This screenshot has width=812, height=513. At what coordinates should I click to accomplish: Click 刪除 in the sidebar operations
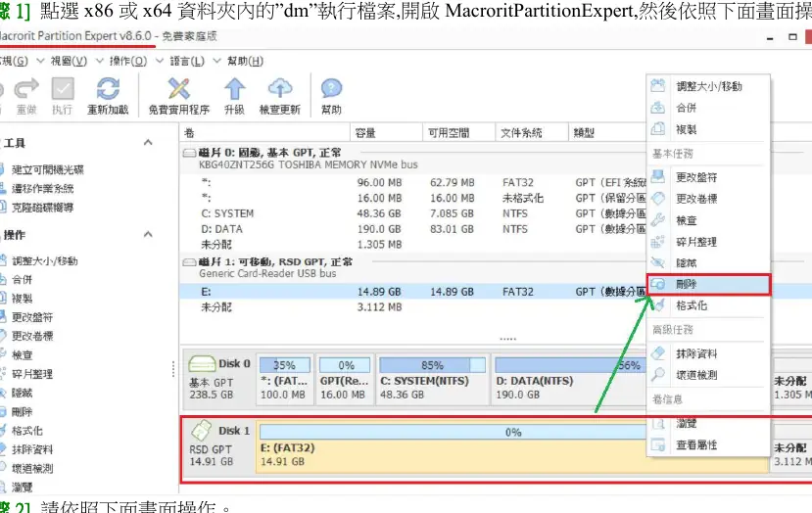(x=22, y=412)
